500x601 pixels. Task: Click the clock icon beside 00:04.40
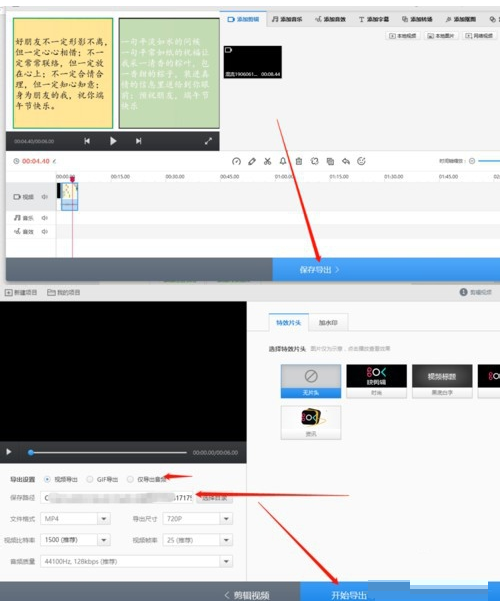point(16,161)
